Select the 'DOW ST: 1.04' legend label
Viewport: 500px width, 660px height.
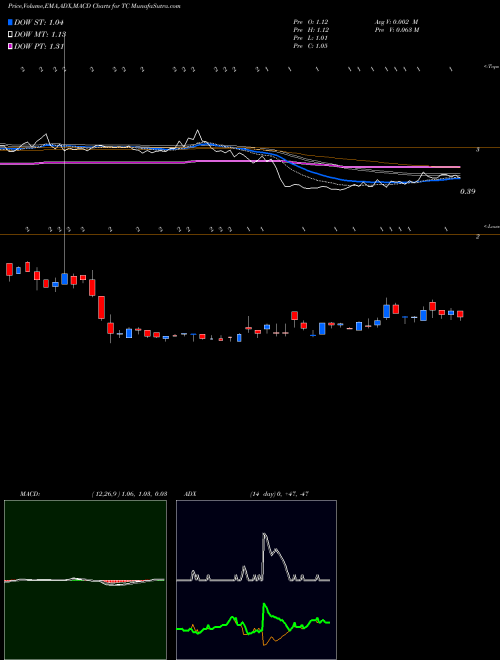39,22
